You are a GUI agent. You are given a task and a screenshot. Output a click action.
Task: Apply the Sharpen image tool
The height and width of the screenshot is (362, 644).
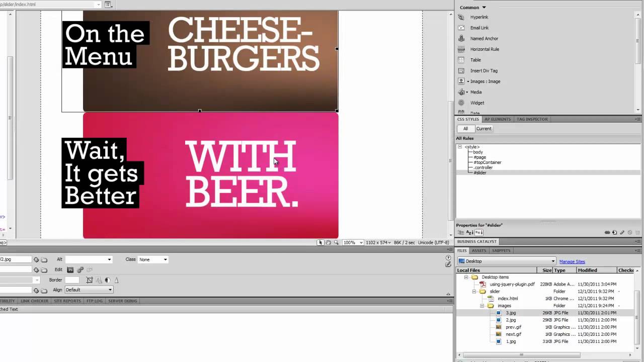click(116, 280)
